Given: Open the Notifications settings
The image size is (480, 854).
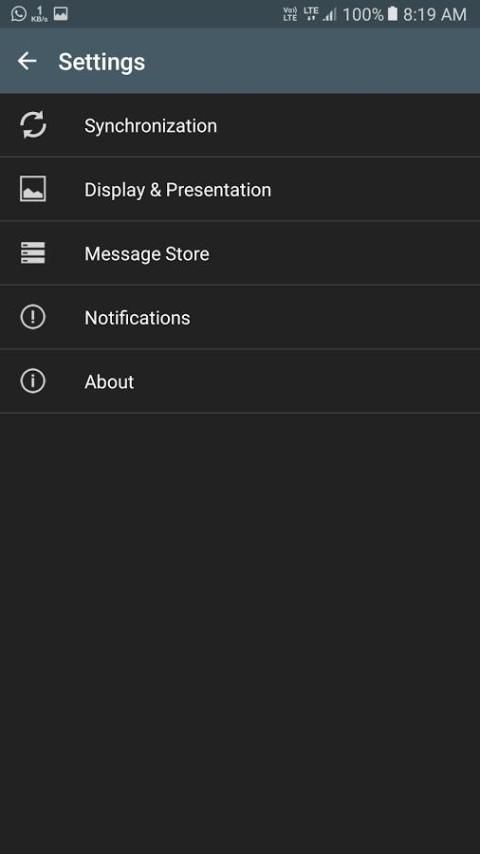Looking at the screenshot, I should coord(240,317).
